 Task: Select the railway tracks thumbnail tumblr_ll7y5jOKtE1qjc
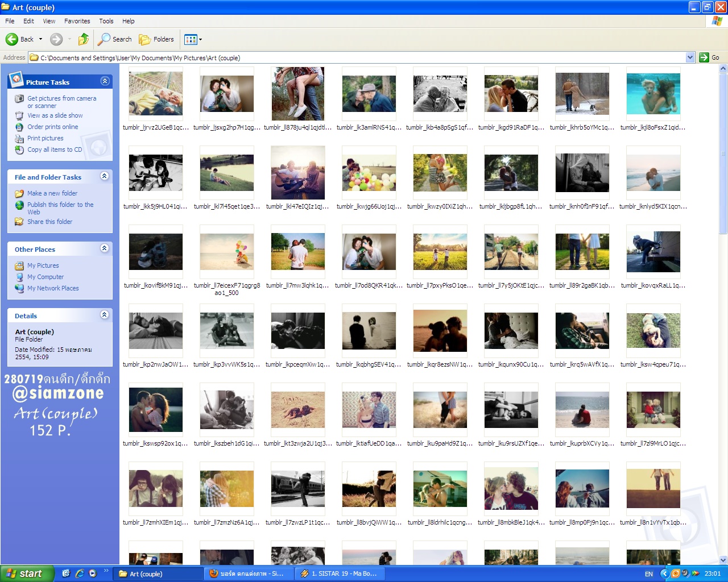pos(511,252)
